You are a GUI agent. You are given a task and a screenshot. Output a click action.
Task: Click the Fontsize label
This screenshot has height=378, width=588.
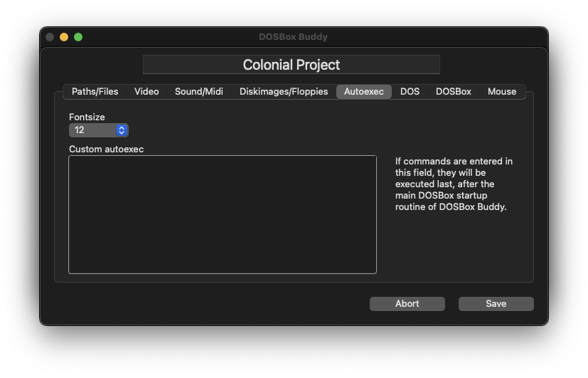(x=87, y=117)
